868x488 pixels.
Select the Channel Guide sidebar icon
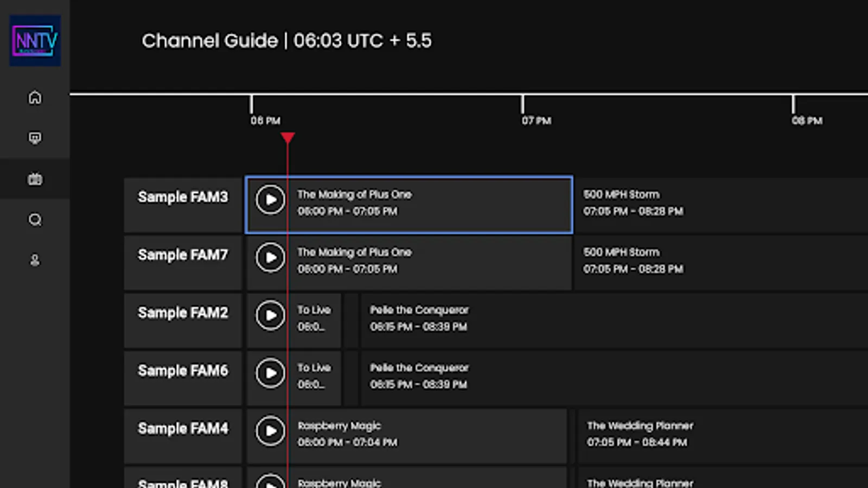[x=35, y=179]
